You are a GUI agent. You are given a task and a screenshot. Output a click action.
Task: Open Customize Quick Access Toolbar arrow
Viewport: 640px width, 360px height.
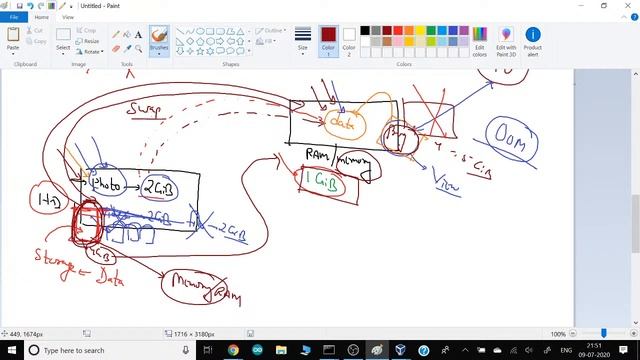[71, 6]
